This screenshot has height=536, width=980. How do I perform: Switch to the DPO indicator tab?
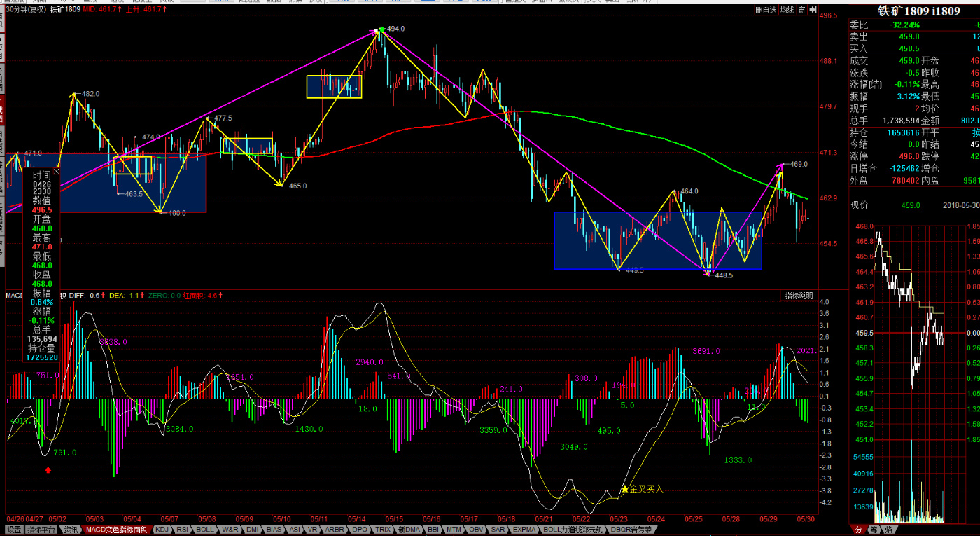[x=360, y=530]
